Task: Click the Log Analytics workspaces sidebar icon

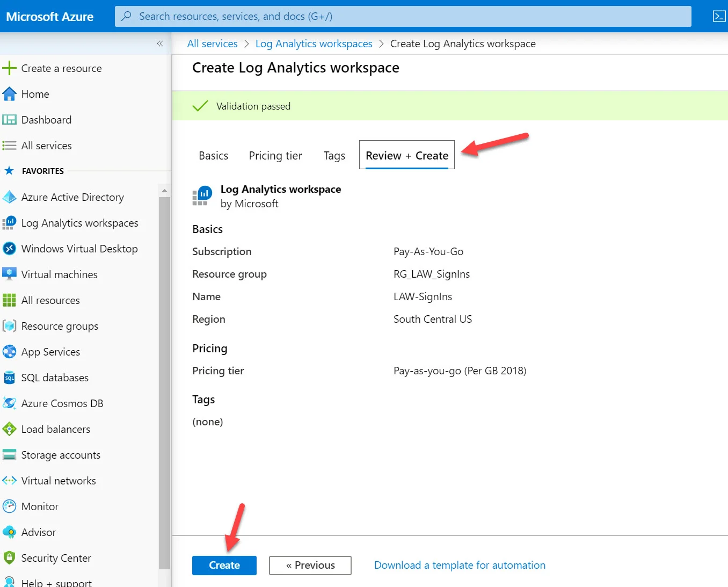Action: click(9, 223)
